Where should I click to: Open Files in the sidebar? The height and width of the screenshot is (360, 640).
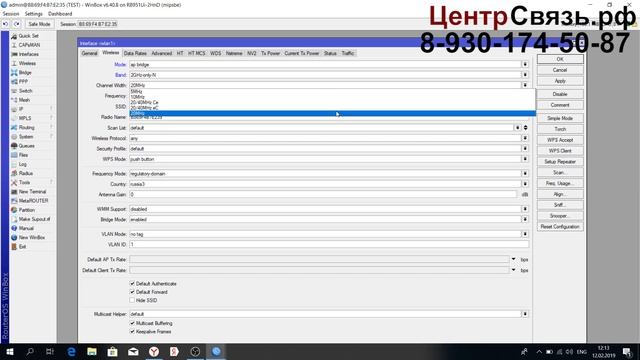tap(23, 155)
